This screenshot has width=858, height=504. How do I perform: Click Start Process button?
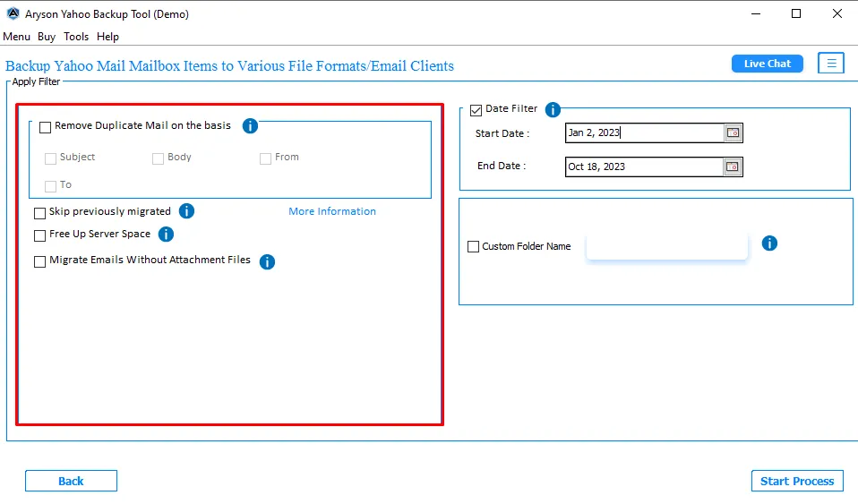(797, 481)
